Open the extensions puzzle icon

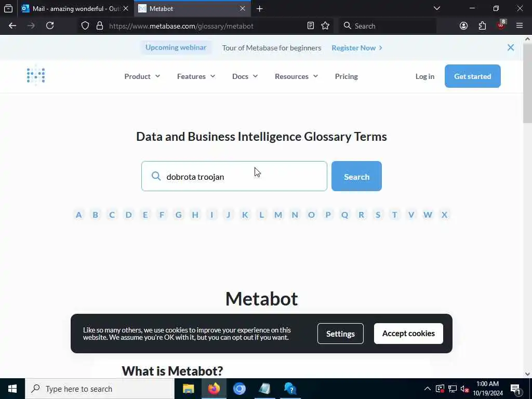(x=482, y=26)
